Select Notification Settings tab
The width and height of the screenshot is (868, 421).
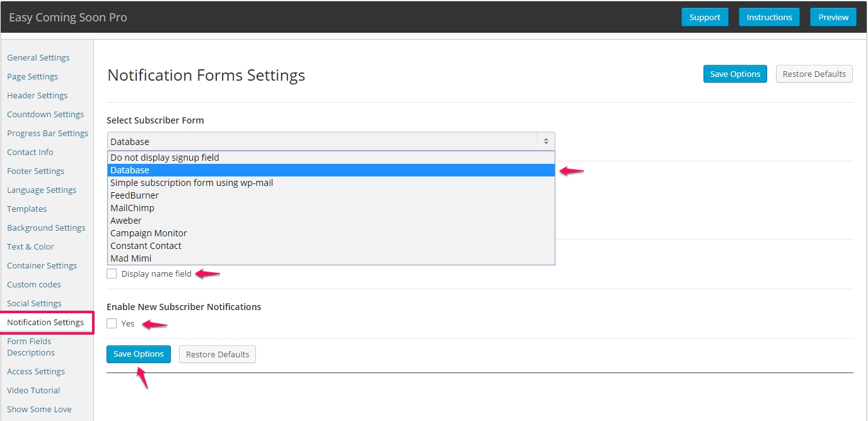(45, 322)
